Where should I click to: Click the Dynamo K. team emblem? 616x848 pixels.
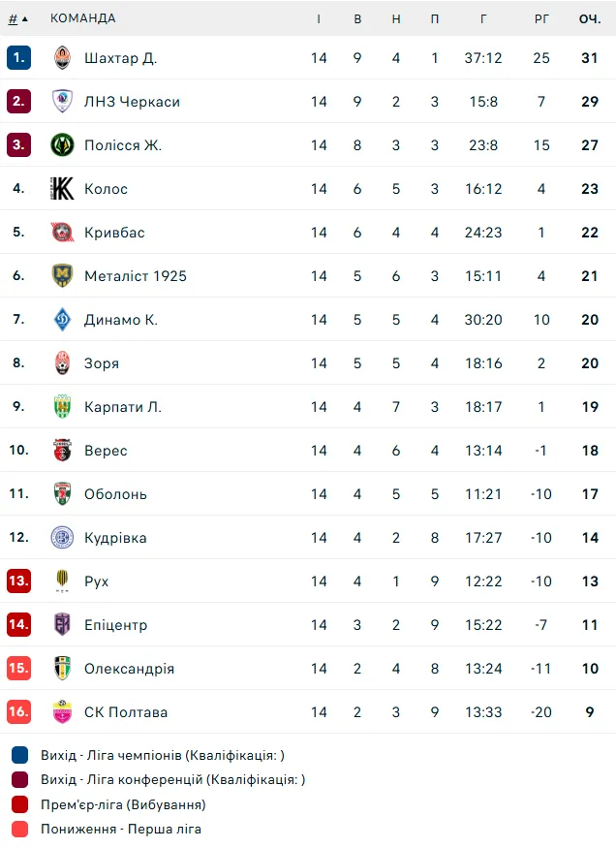point(63,320)
